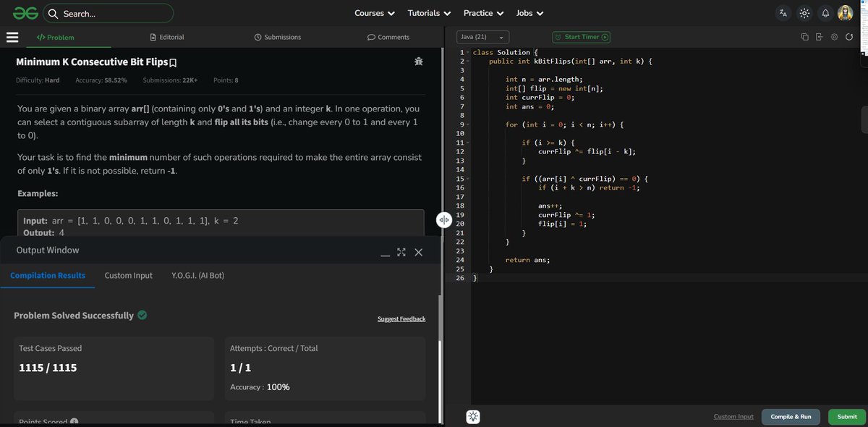Open the Tutorials dropdown menu

[x=429, y=13]
